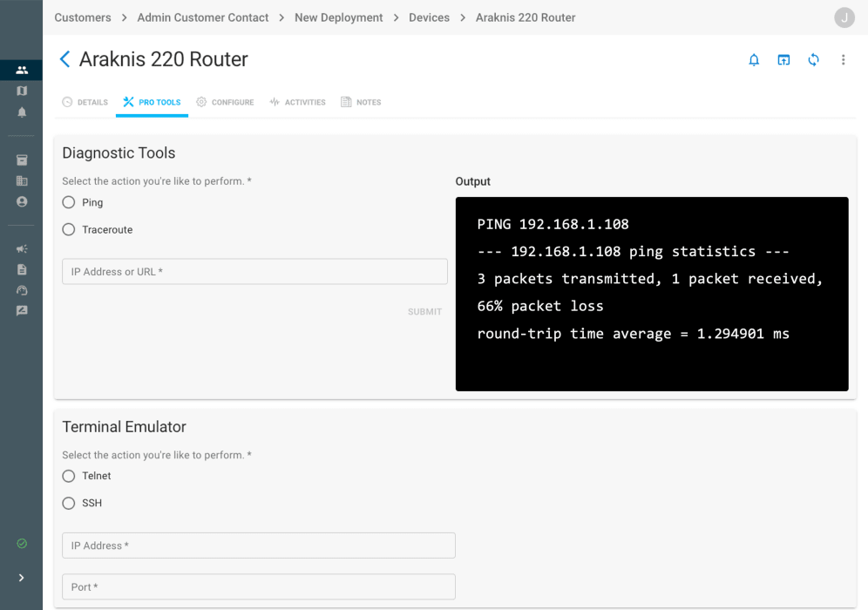Open the archive box icon in sidebar
868x610 pixels.
pyautogui.click(x=22, y=160)
